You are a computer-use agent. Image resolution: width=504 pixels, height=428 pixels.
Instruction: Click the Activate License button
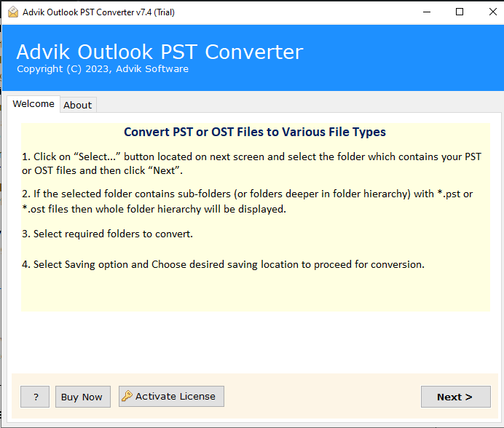tap(171, 397)
